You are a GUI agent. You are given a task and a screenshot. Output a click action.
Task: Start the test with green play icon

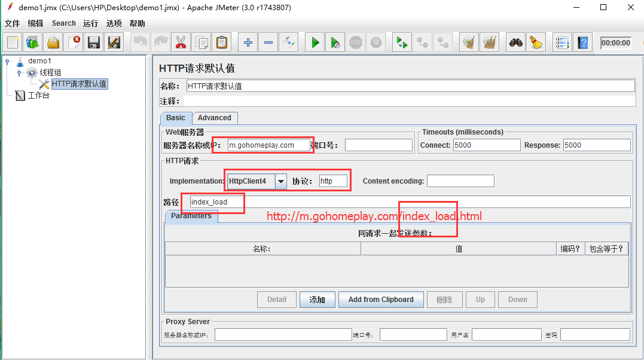[x=315, y=42]
